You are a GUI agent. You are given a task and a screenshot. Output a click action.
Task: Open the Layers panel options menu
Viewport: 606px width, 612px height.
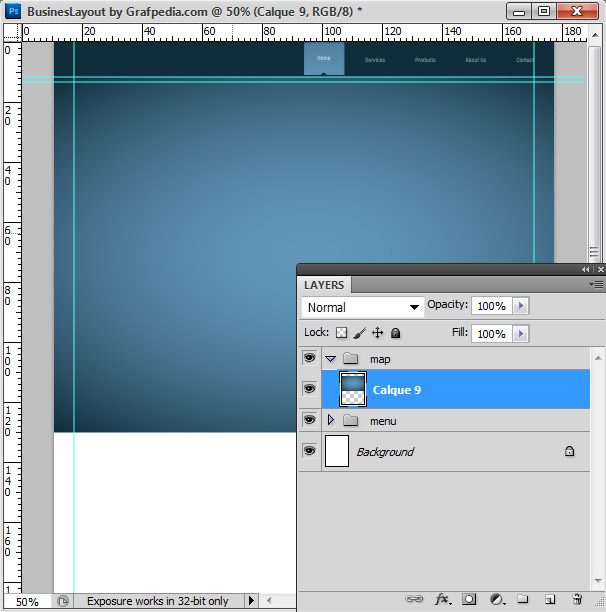point(597,285)
